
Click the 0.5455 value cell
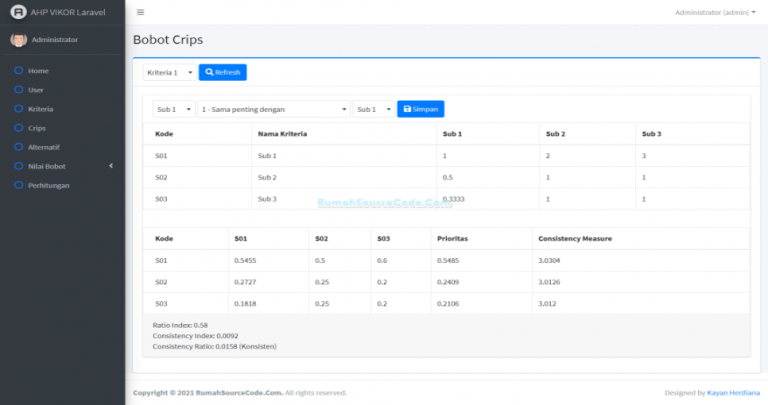click(245, 261)
